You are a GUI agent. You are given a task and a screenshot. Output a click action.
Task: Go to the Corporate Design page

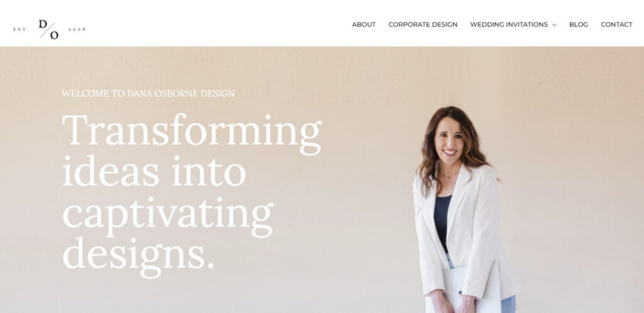pos(423,25)
